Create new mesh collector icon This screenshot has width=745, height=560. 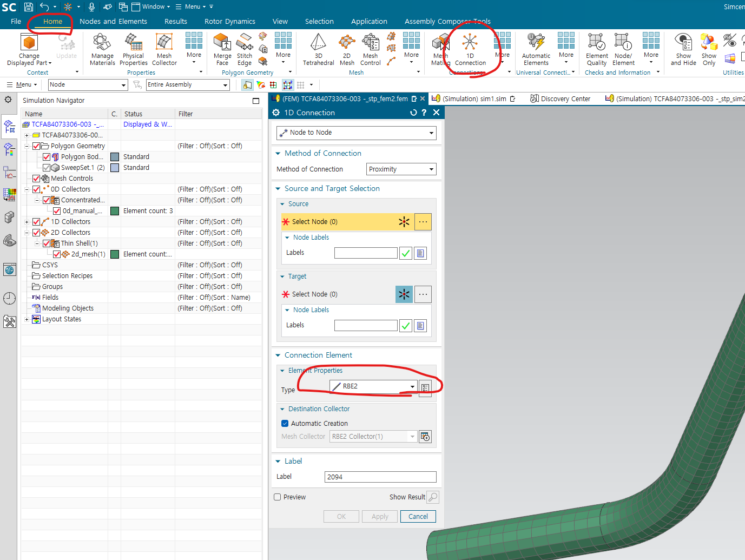425,437
